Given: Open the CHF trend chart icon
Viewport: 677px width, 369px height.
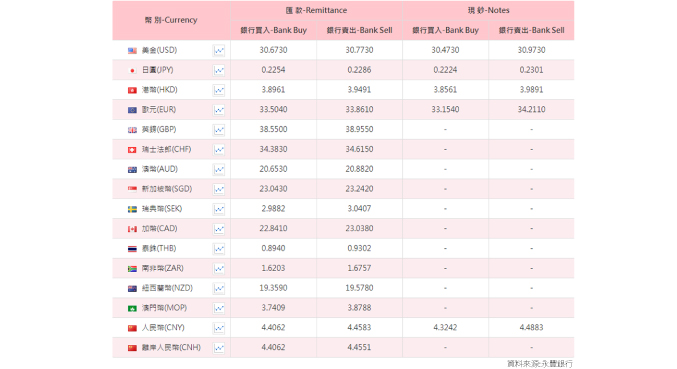Looking at the screenshot, I should (x=219, y=150).
